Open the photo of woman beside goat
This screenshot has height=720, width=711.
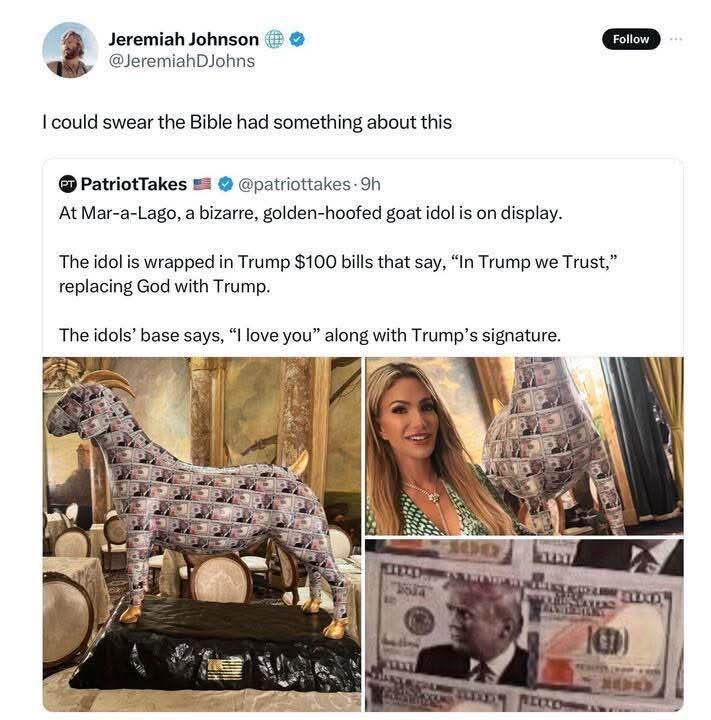tap(524, 446)
